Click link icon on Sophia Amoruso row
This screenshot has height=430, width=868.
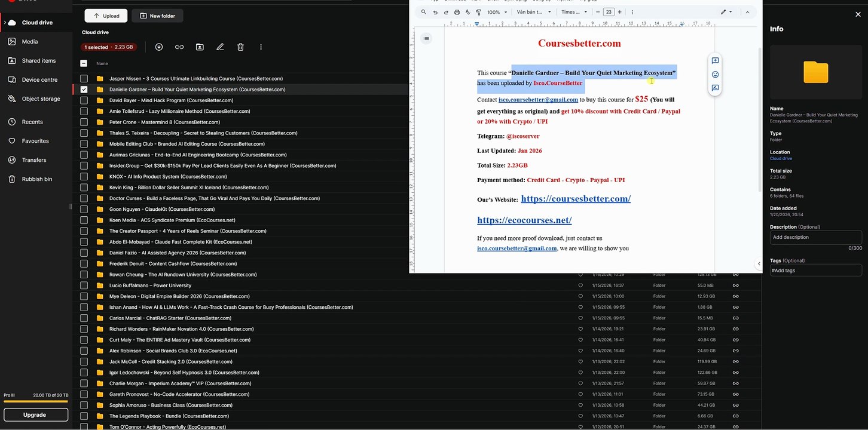(735, 406)
